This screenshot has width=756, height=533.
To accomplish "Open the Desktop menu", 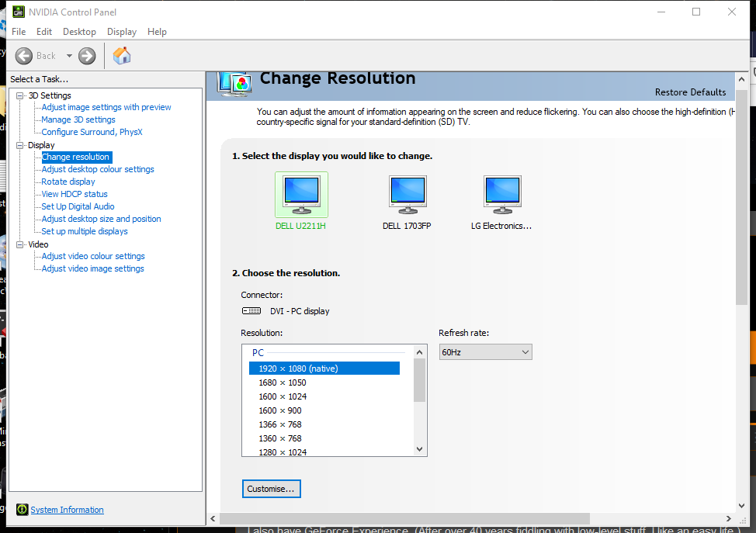I will pos(79,32).
